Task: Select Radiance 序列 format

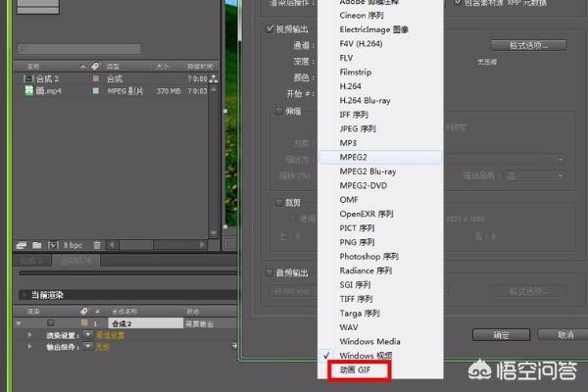Action: tap(366, 270)
